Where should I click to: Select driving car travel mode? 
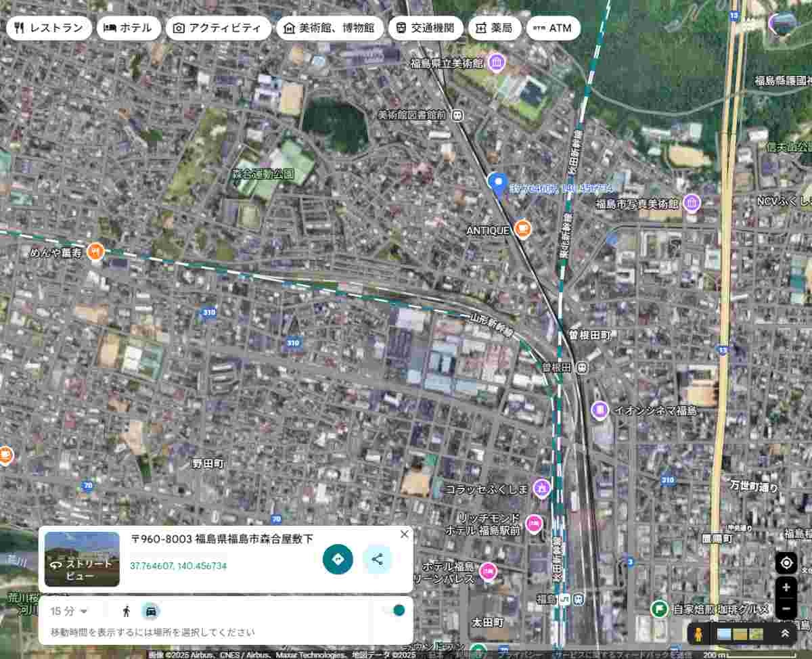[151, 611]
